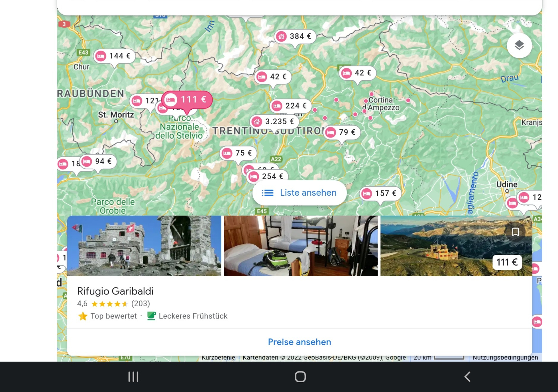The width and height of the screenshot is (558, 392).
Task: Tap the 224 € hotel marker
Action: pyautogui.click(x=290, y=106)
